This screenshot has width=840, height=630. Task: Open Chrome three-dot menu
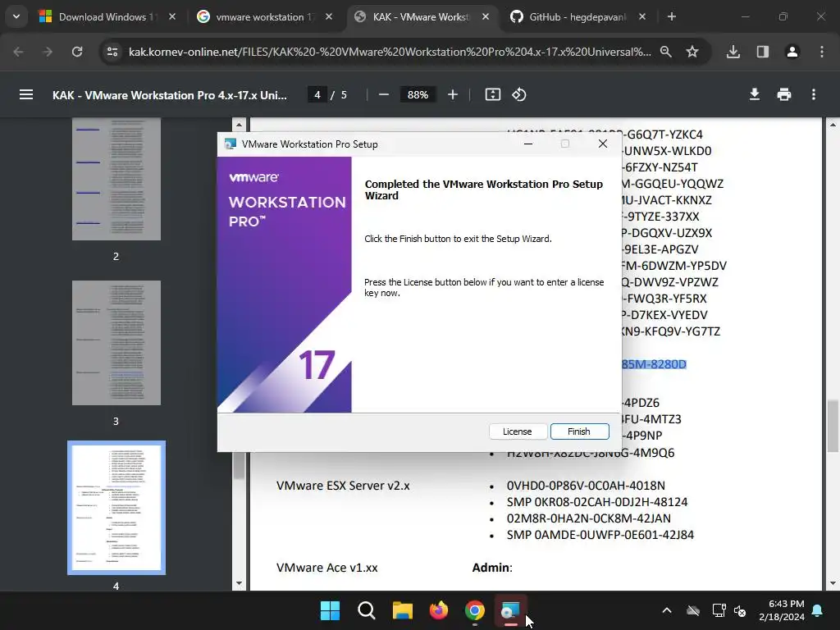coord(822,52)
